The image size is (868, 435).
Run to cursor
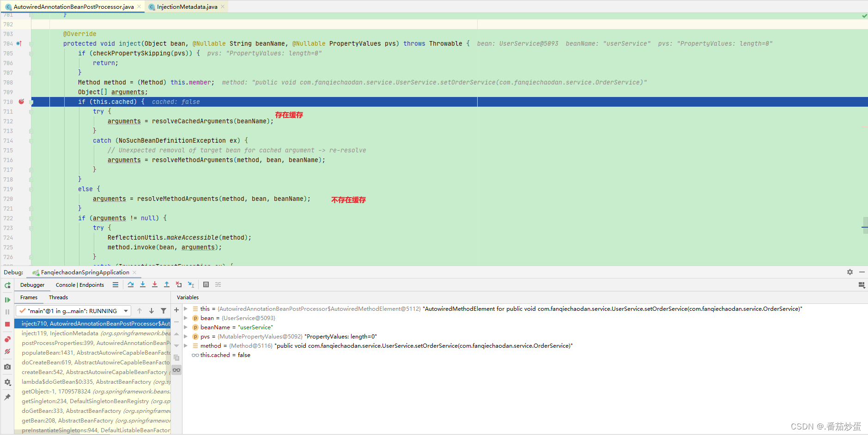click(191, 284)
